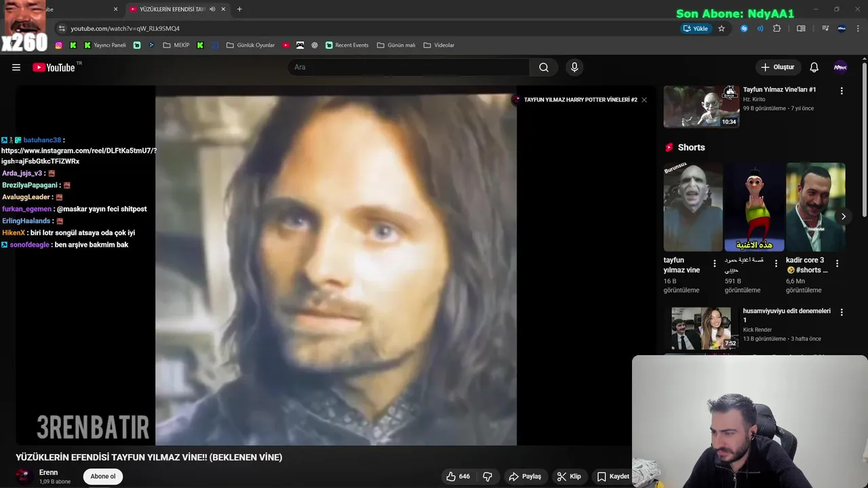Open Chrome profile avatar in toolbar

point(842,28)
